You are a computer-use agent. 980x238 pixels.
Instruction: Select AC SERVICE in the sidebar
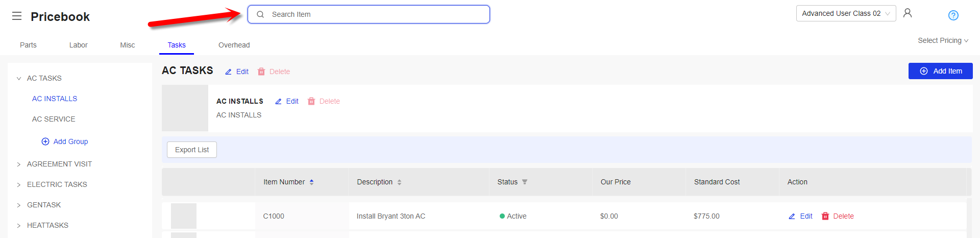coord(54,119)
